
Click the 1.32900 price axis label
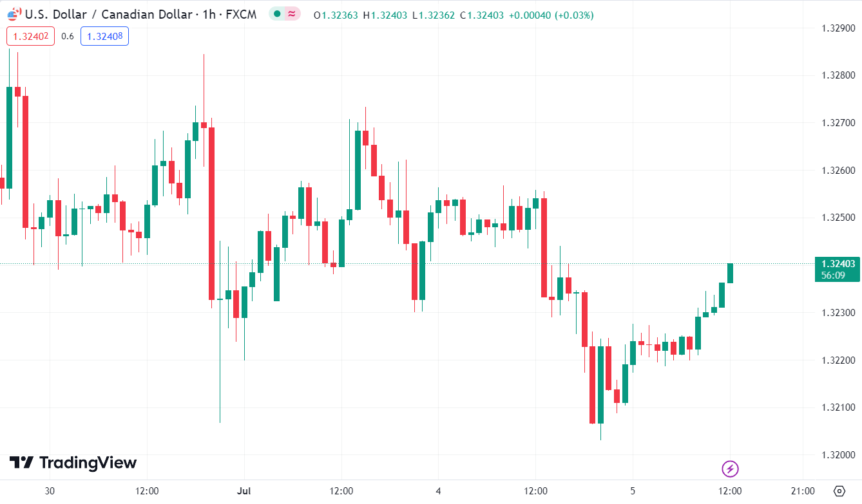(838, 28)
